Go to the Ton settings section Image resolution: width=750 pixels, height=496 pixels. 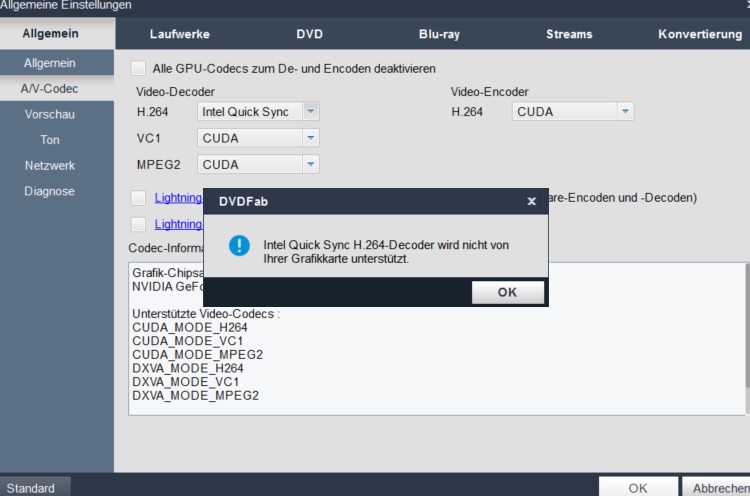tap(57, 140)
